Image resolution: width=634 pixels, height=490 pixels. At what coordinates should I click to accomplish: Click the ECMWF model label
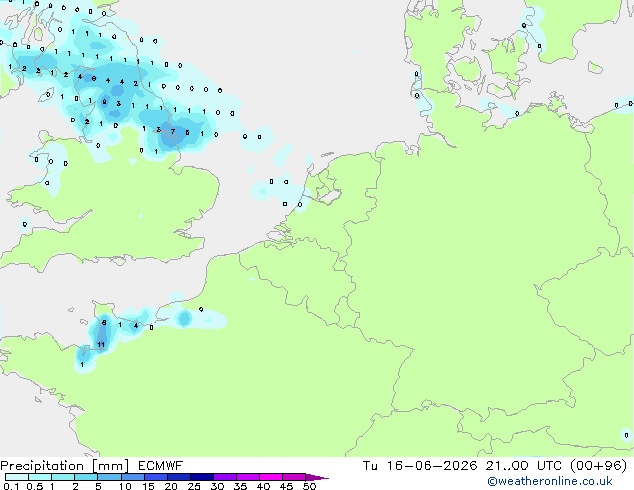161,466
